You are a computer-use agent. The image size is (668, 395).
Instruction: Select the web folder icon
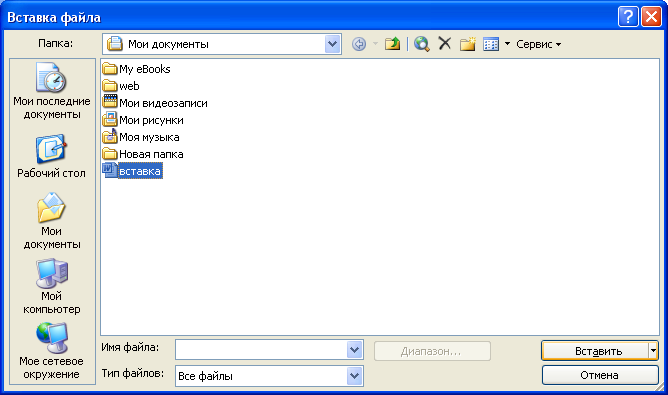109,86
